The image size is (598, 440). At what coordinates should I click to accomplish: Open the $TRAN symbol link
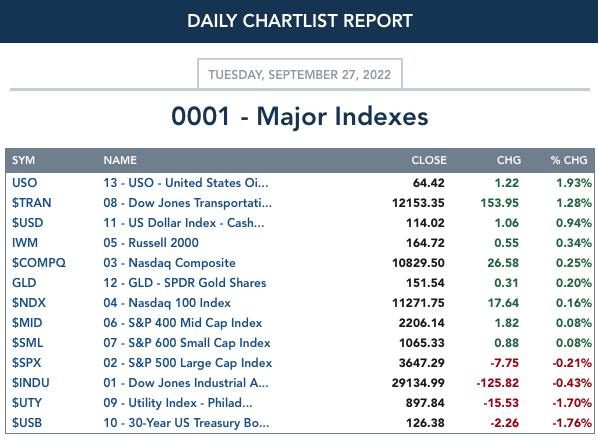32,202
